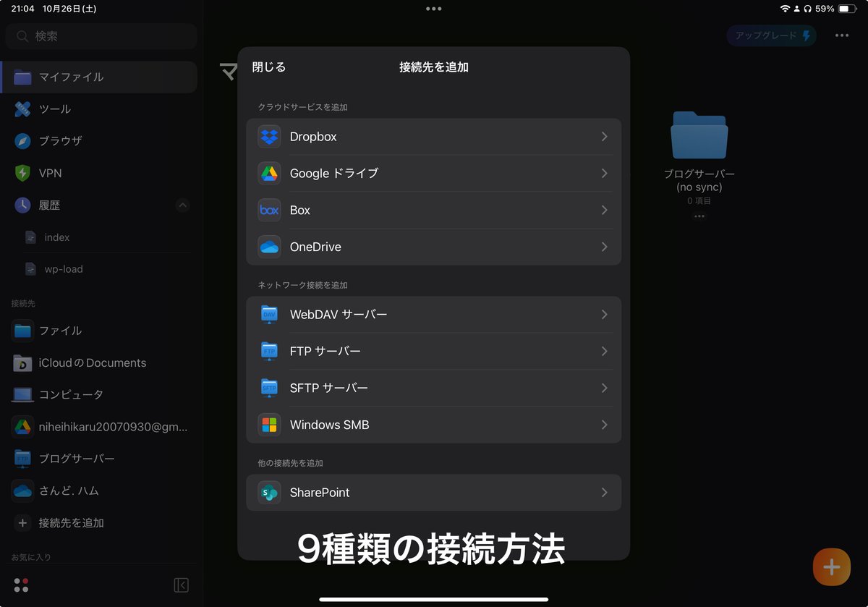The image size is (868, 607).
Task: Open OneDrive row chevron arrow
Action: pyautogui.click(x=605, y=247)
